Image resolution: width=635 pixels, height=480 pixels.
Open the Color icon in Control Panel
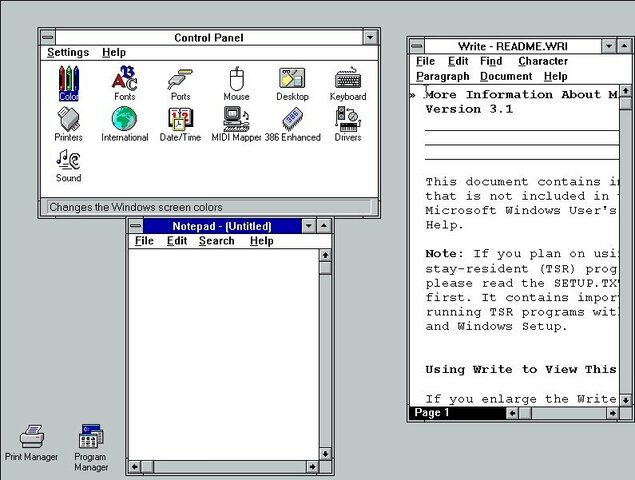click(x=68, y=83)
